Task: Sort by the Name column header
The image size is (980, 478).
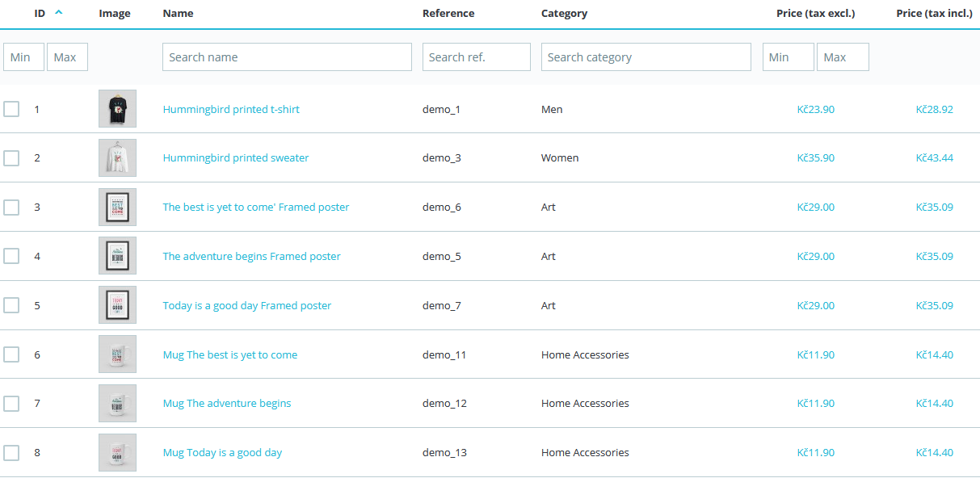Action: coord(178,13)
